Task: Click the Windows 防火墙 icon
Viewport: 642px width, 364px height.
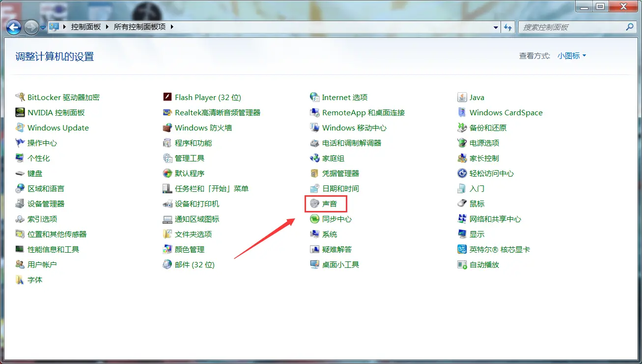Action: coord(167,128)
